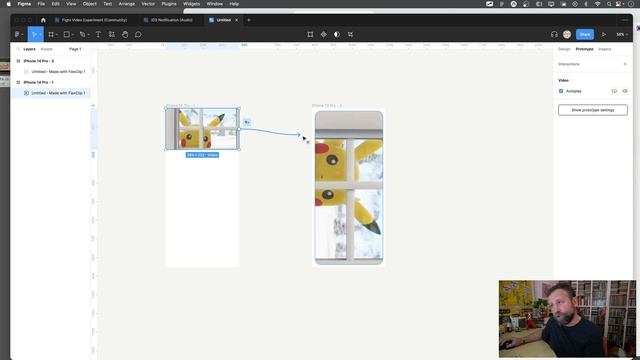Image resolution: width=640 pixels, height=360 pixels.
Task: Select the Frame tool
Action: (51, 35)
